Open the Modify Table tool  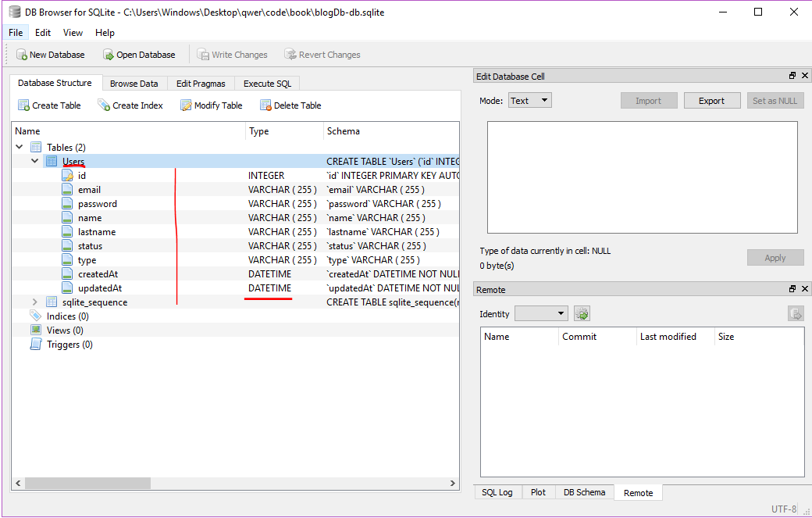click(211, 105)
